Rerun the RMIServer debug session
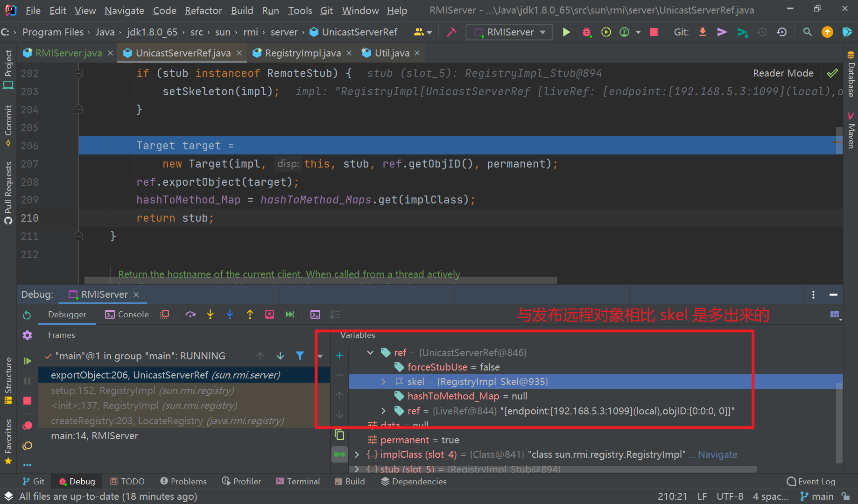858x504 pixels. coord(27,315)
